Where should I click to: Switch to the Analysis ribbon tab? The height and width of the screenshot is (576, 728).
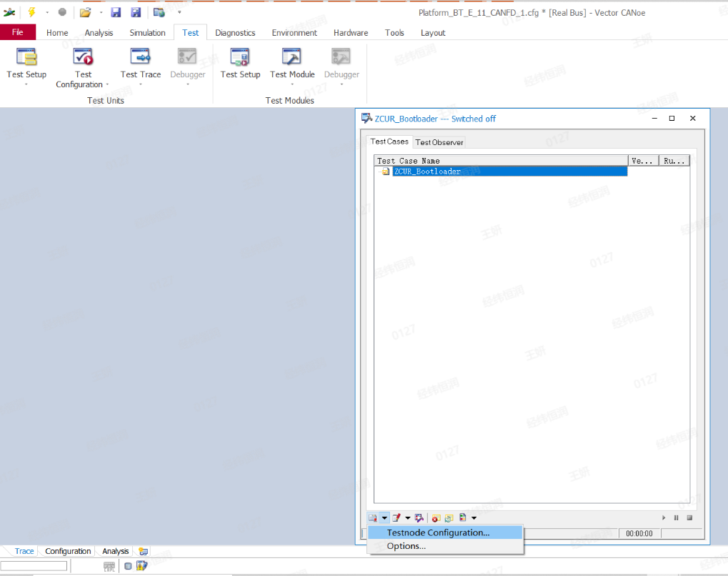pos(99,33)
